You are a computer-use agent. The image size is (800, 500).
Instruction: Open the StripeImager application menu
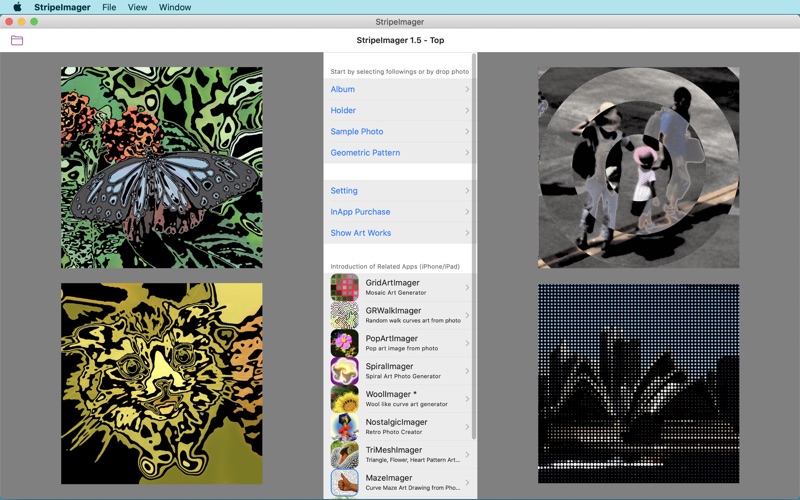point(62,7)
